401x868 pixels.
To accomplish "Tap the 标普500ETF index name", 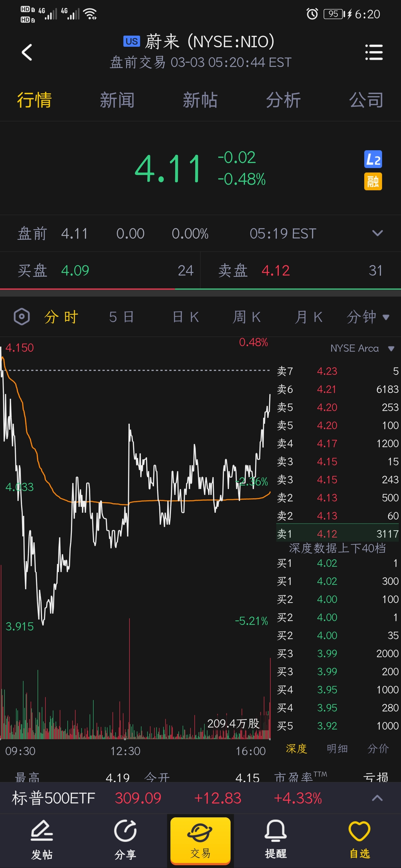I will click(53, 798).
